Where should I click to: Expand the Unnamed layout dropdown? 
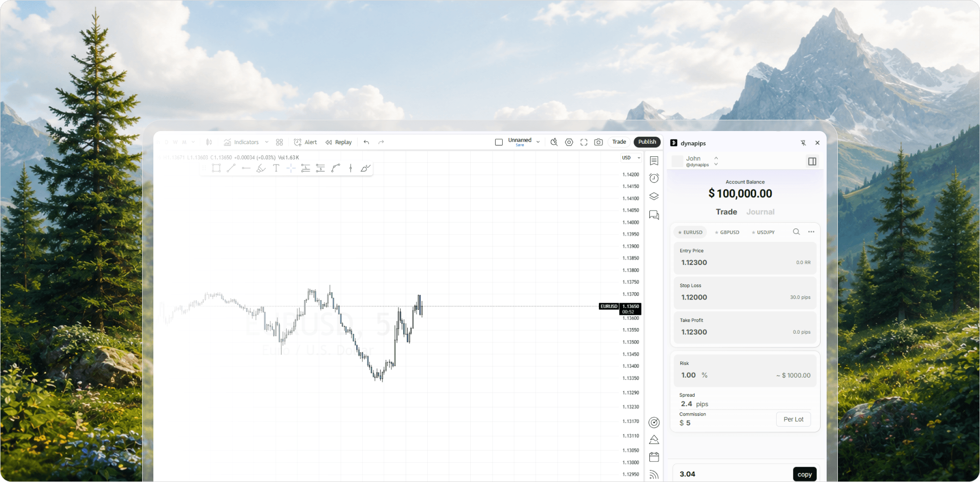click(x=538, y=142)
